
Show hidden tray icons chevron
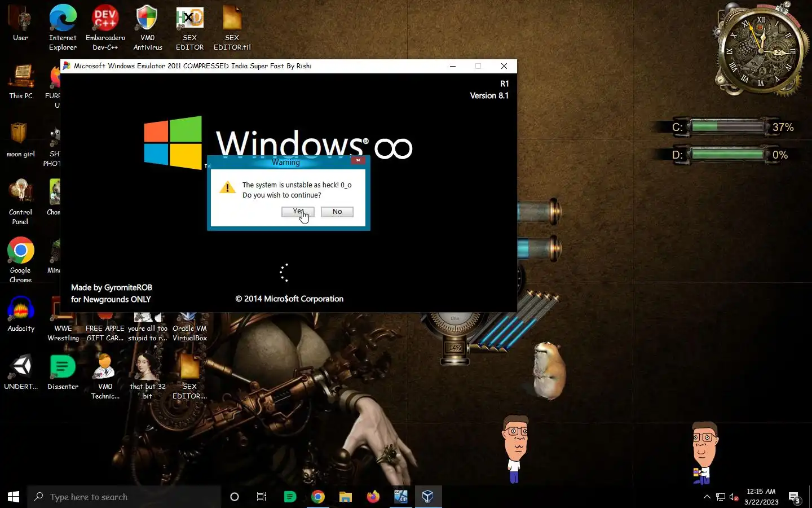point(707,497)
